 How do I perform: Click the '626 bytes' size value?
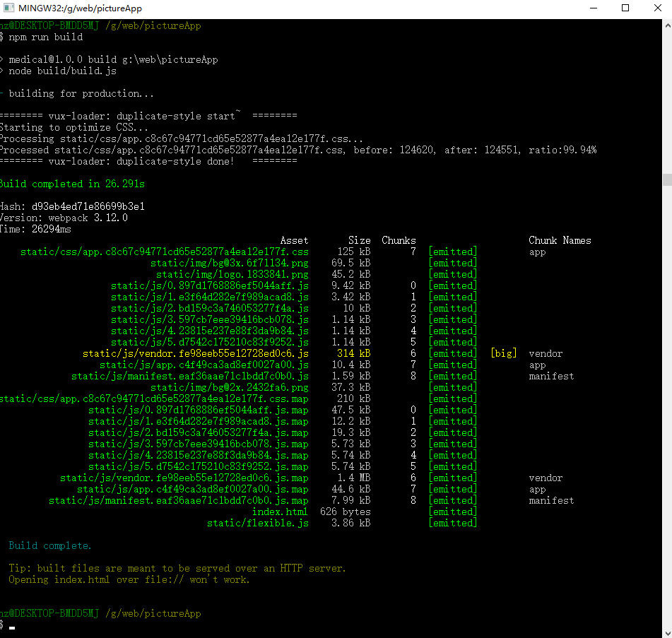click(x=345, y=512)
